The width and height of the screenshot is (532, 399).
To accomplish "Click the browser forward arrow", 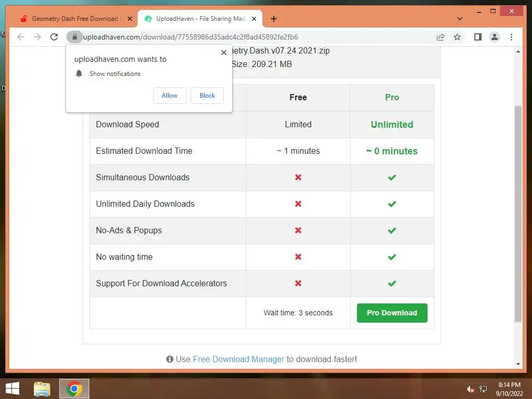I will click(x=37, y=37).
